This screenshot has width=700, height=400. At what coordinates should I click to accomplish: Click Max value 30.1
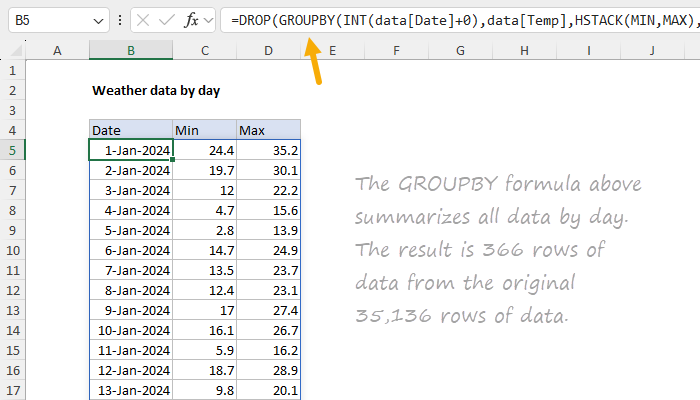(x=268, y=171)
